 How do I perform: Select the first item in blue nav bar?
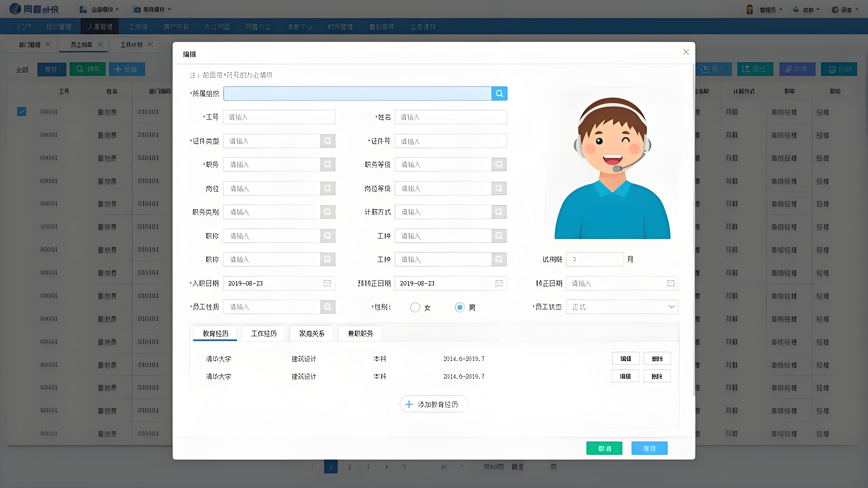coord(24,27)
